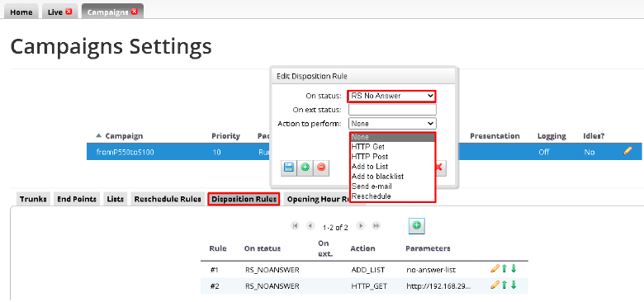Image resolution: width=644 pixels, height=302 pixels.
Task: Close the Live tab with its red X
Action: coord(69,12)
